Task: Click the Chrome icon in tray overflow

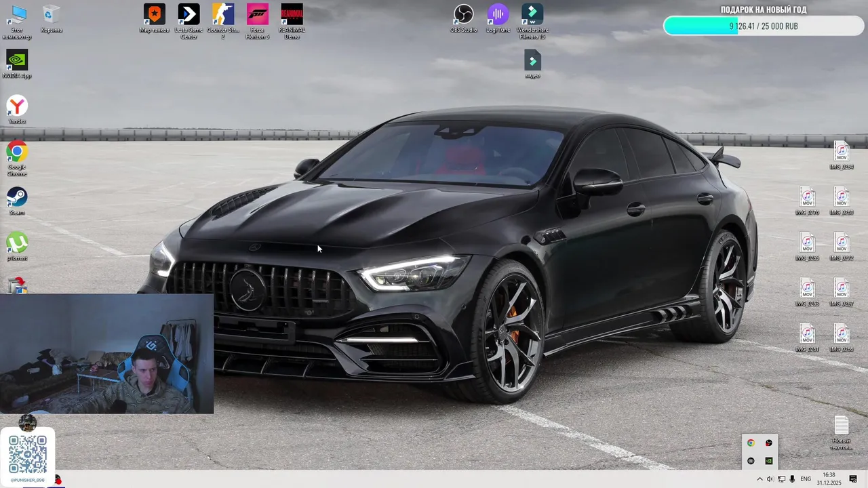Action: [x=751, y=443]
